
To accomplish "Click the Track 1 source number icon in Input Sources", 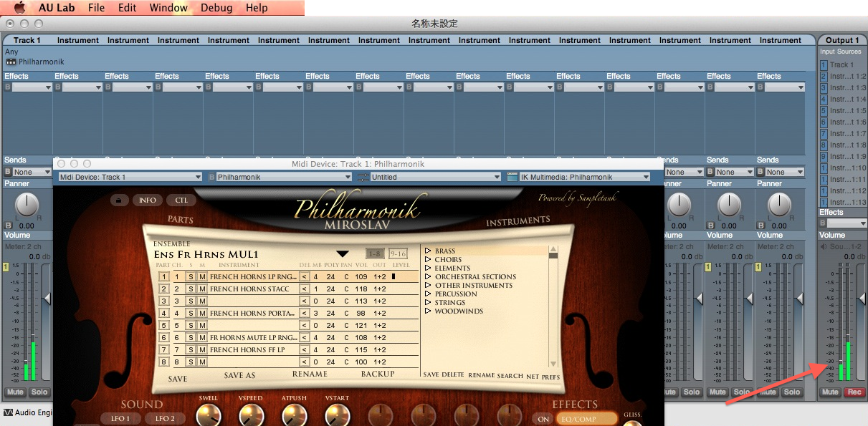I will tap(824, 65).
